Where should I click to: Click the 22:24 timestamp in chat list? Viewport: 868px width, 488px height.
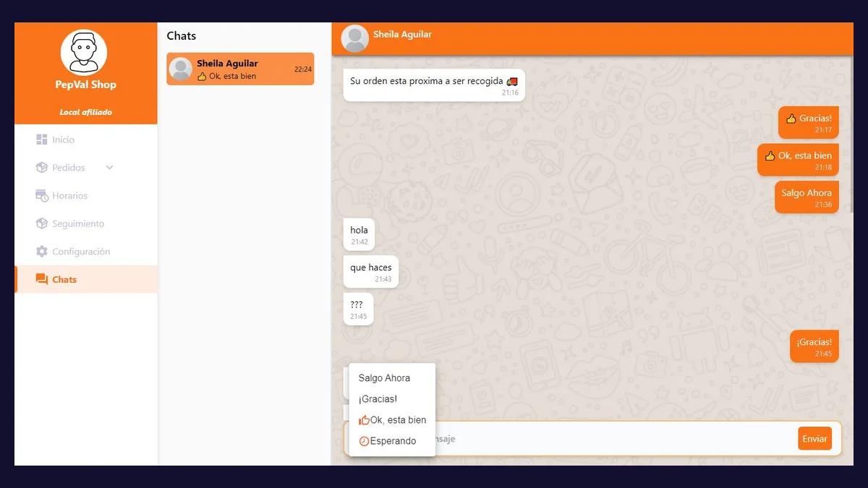click(x=303, y=69)
